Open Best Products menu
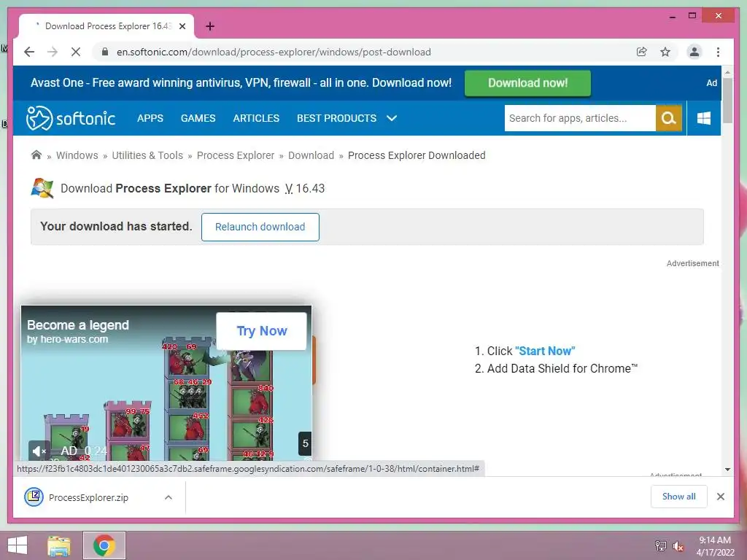Screen dimensions: 747x560 [x=337, y=118]
